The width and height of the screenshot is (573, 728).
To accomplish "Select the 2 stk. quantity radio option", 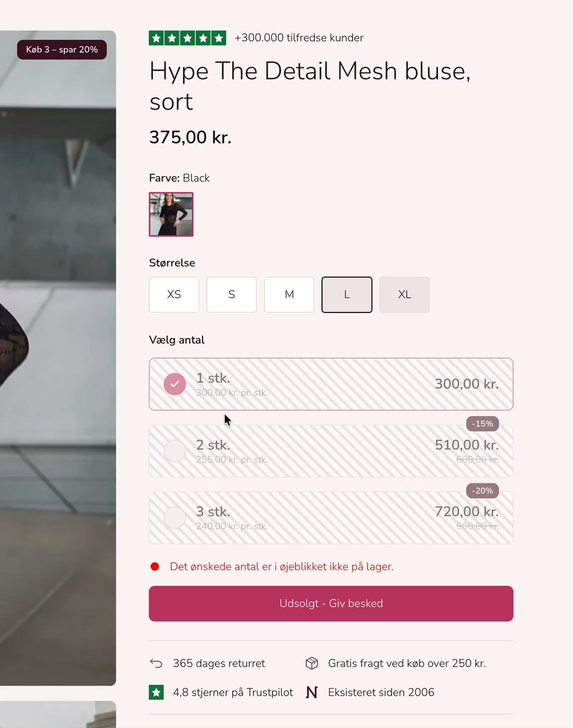I will pyautogui.click(x=175, y=451).
